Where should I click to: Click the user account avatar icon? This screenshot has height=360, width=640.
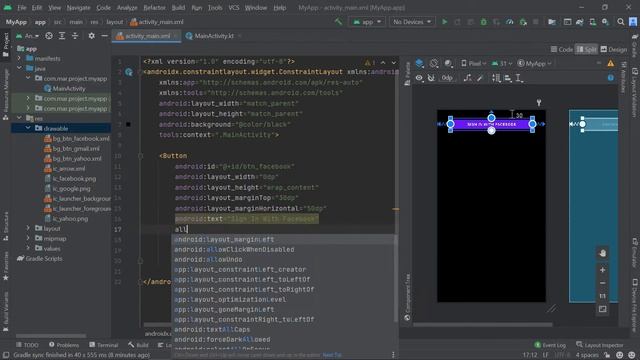point(633,22)
